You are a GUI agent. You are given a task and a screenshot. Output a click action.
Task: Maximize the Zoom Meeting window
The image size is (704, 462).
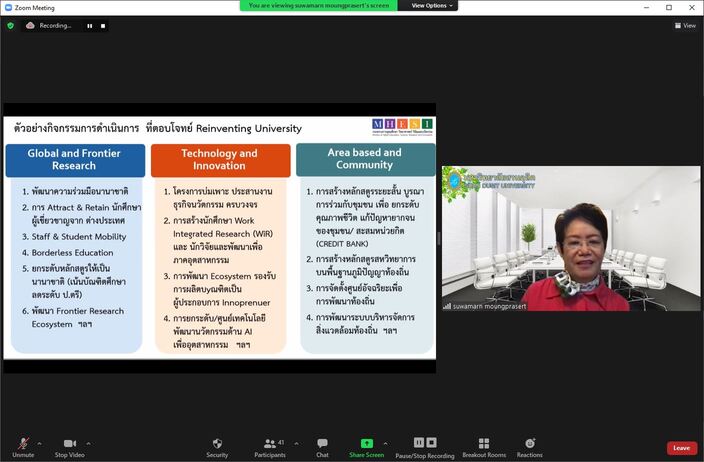[669, 7]
